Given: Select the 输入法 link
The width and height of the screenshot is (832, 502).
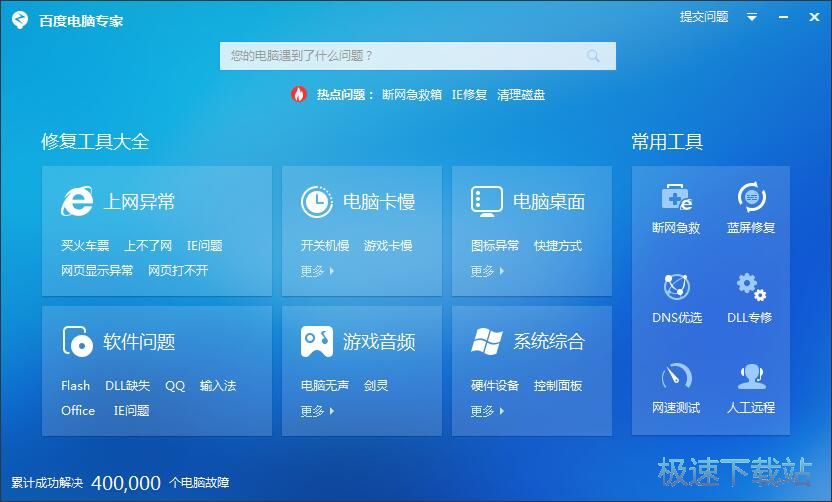Looking at the screenshot, I should click(x=218, y=386).
